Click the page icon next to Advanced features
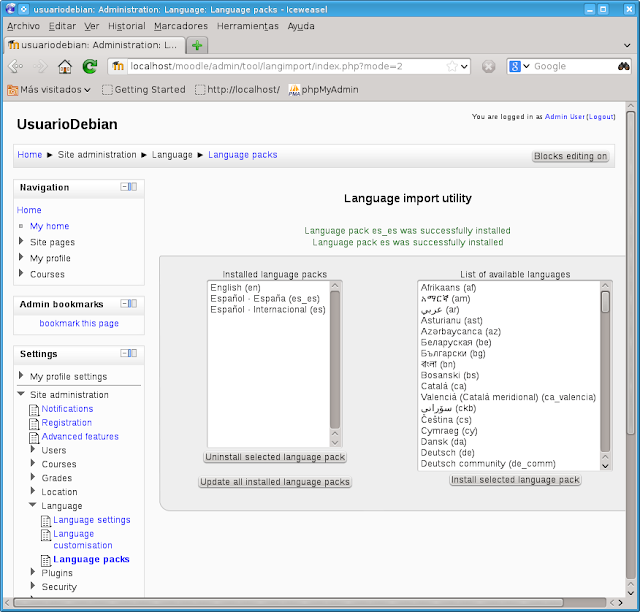The height and width of the screenshot is (612, 640). pos(34,437)
